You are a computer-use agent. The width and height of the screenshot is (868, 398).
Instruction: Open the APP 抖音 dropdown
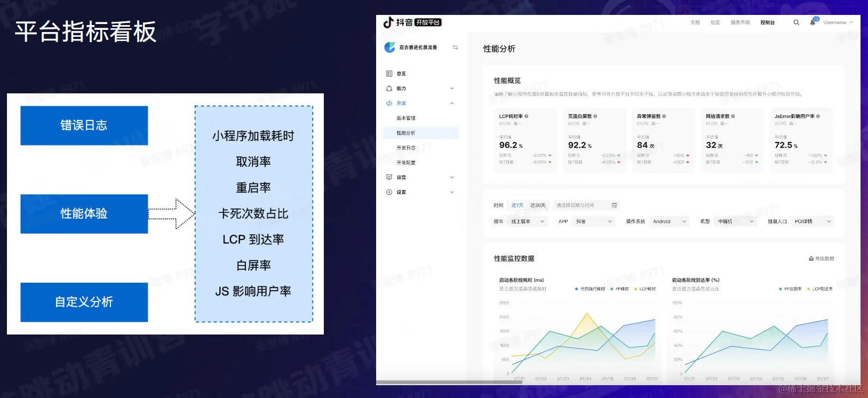tap(594, 221)
